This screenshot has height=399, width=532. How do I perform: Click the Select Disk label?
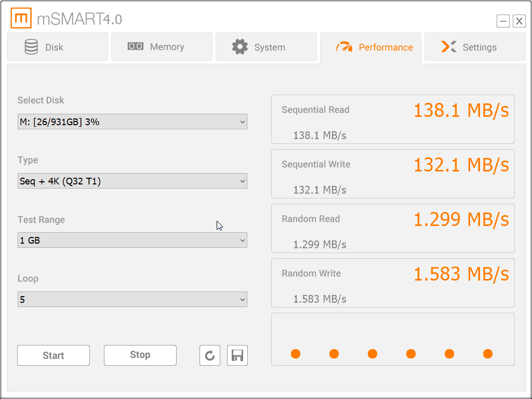pos(41,100)
